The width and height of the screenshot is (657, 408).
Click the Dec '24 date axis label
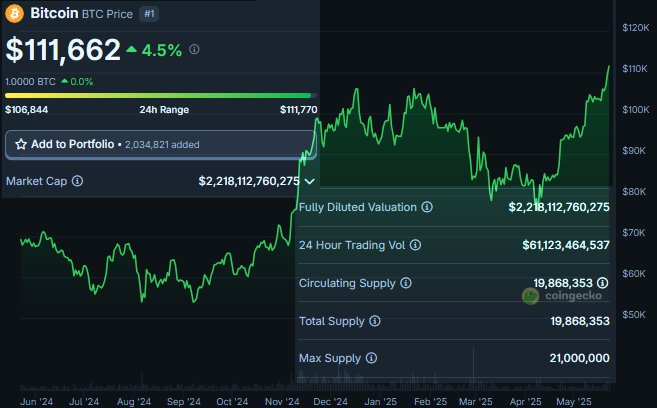click(x=330, y=402)
